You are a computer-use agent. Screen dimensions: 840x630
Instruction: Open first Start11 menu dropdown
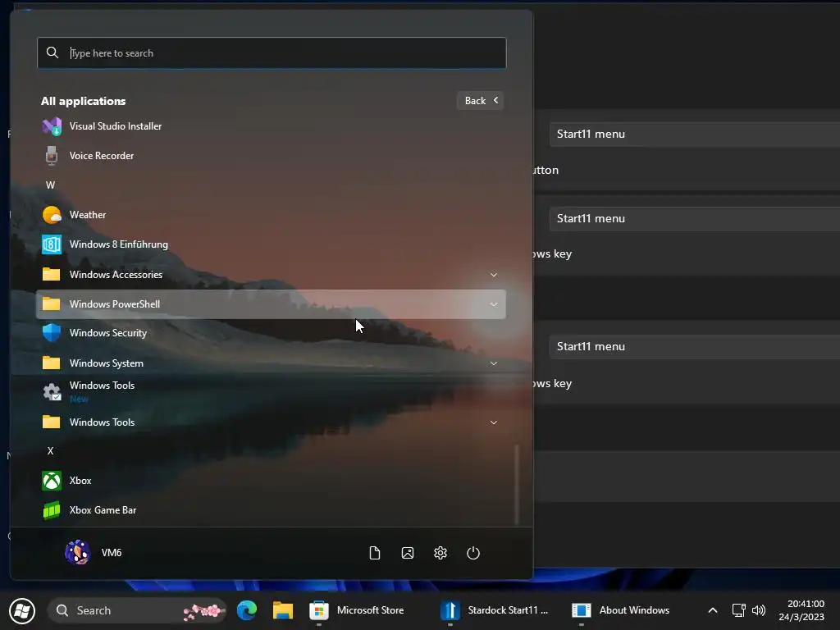pos(694,134)
